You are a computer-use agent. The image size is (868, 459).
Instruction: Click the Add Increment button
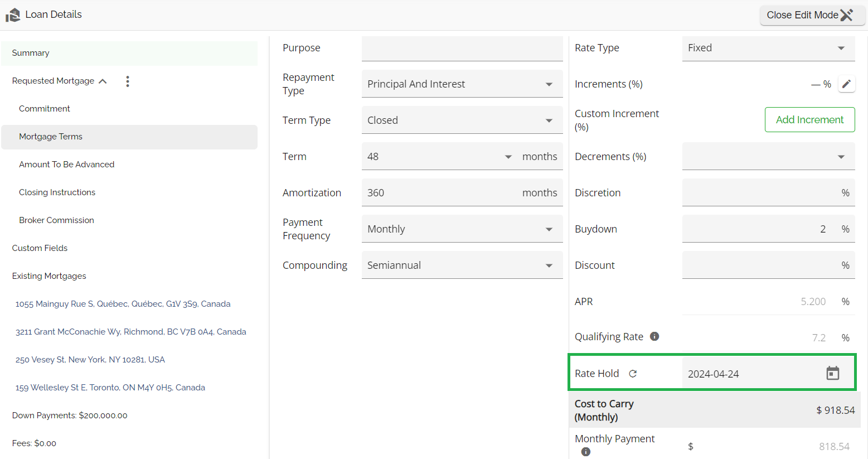(809, 120)
